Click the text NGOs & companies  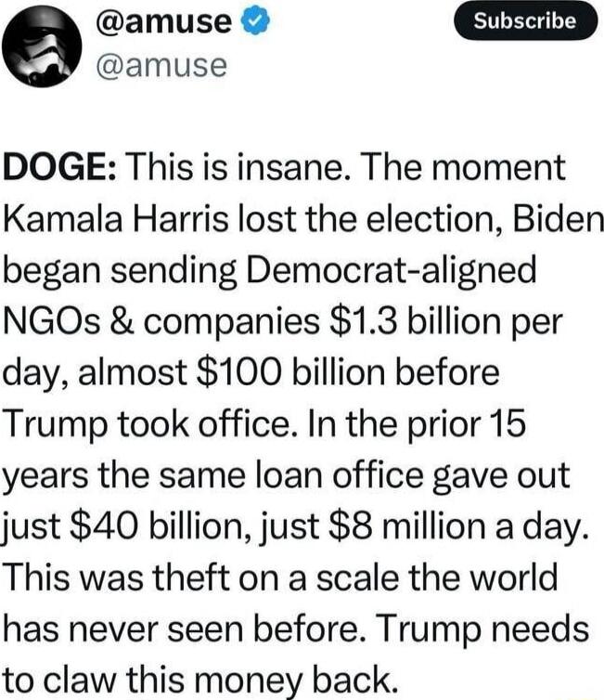coord(161,322)
